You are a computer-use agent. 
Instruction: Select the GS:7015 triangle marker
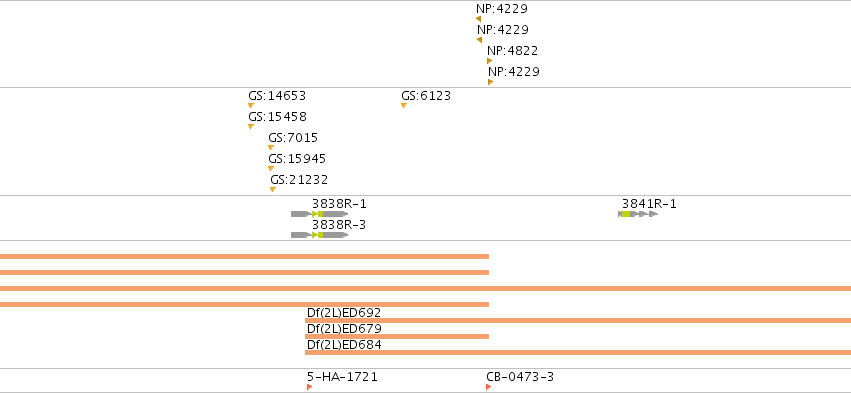[x=271, y=148]
